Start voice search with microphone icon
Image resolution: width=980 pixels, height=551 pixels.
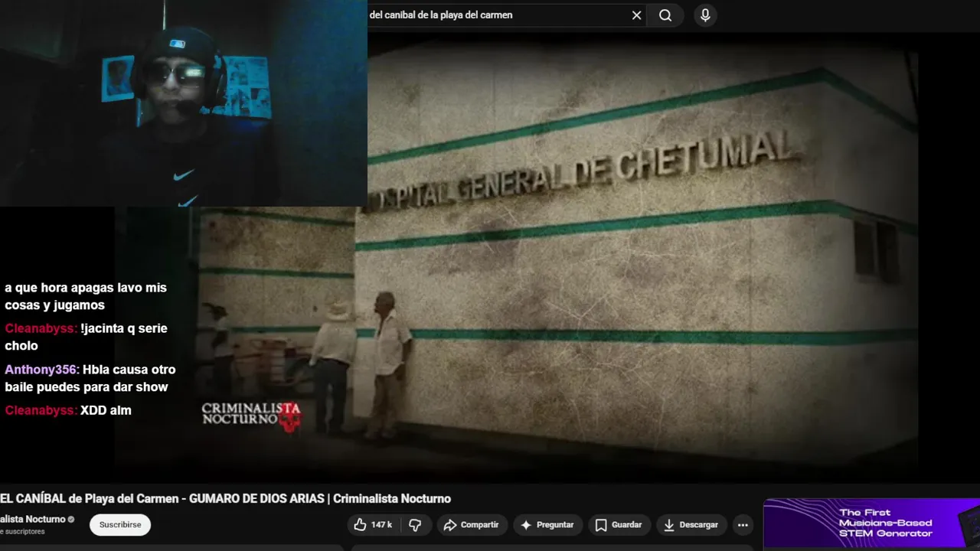(x=705, y=15)
